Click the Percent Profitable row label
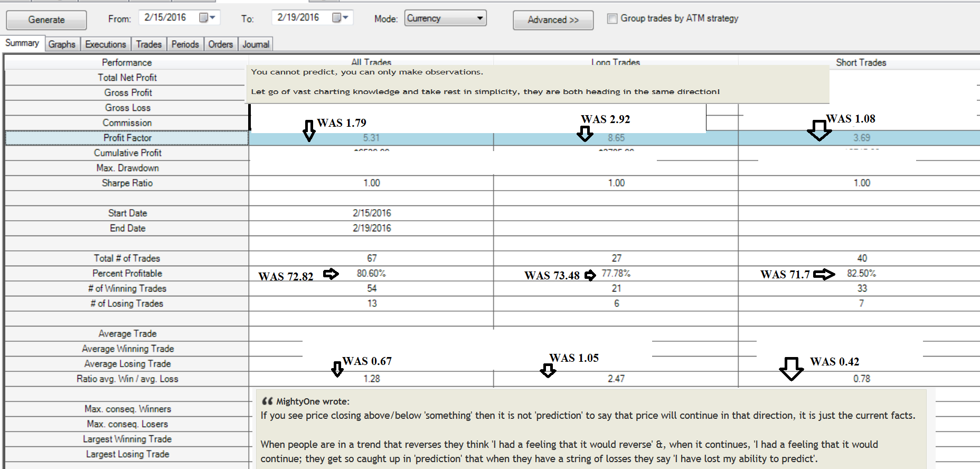Viewport: 980px width, 469px height. click(127, 273)
